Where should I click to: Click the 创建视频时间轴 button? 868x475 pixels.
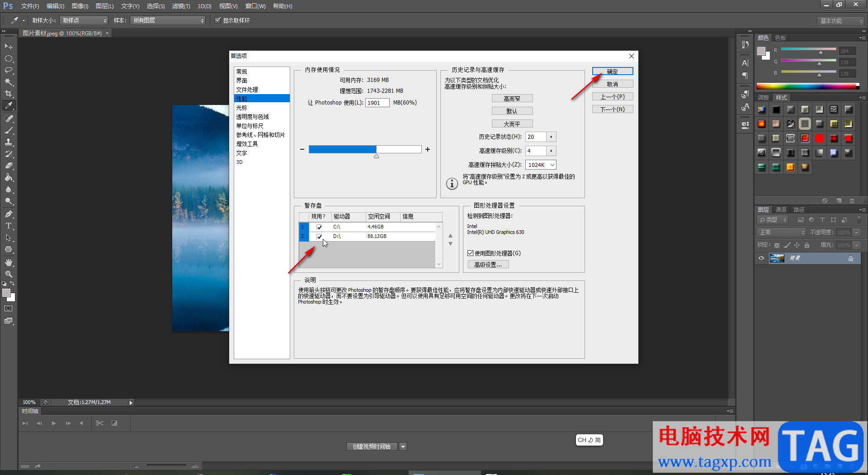pyautogui.click(x=372, y=446)
